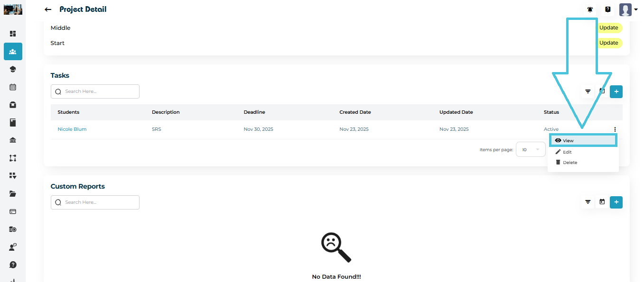Expand the Items per page dropdown
Screen dimensions: 644x282
click(x=531, y=150)
